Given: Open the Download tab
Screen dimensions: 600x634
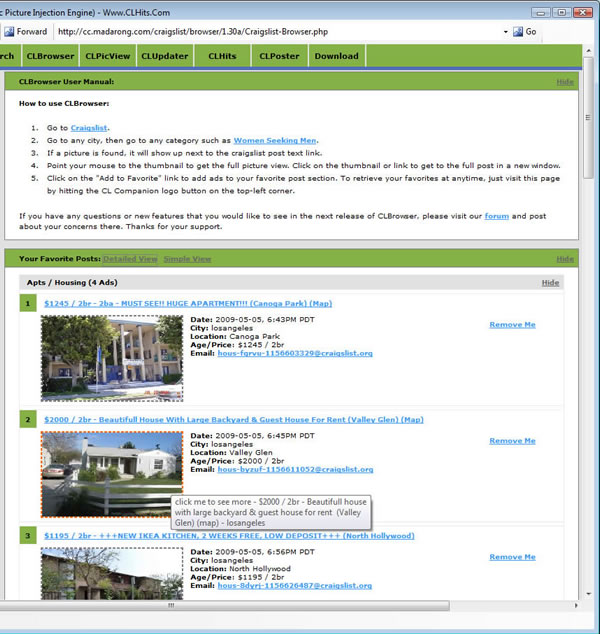Looking at the screenshot, I should (x=336, y=56).
